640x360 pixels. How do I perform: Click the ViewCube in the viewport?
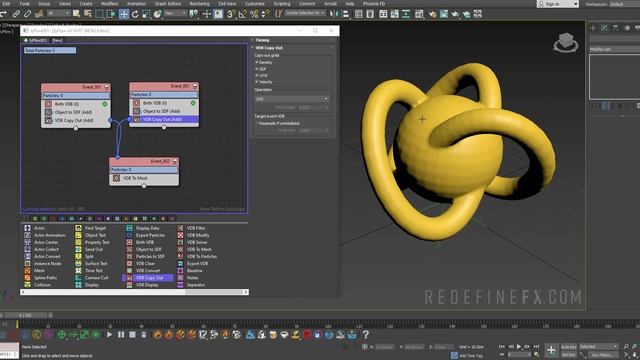point(566,42)
